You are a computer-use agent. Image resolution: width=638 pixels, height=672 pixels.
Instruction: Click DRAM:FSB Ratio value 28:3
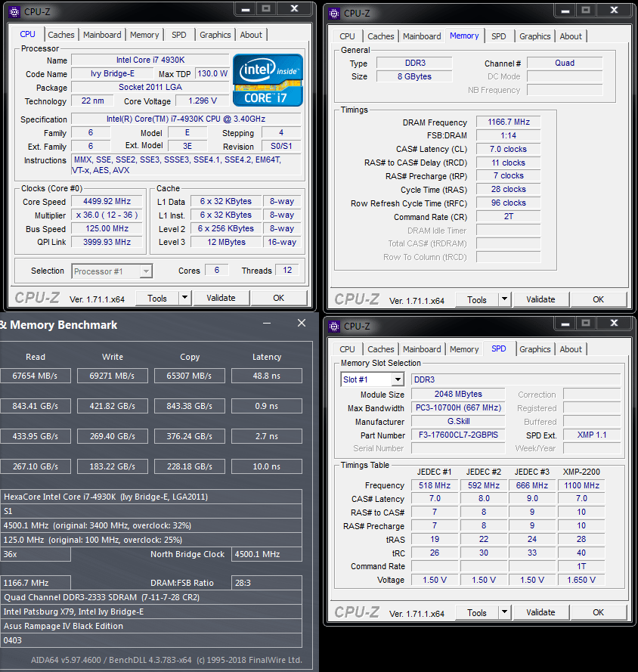click(x=267, y=583)
